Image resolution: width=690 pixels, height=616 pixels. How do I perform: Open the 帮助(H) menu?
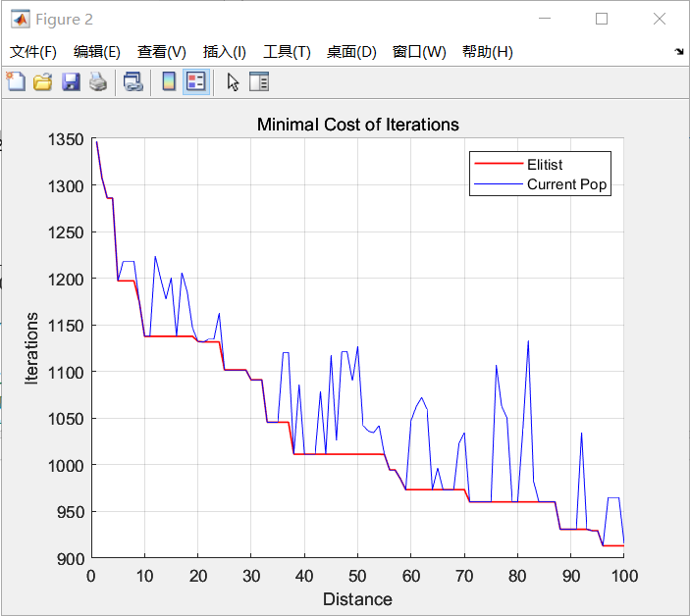[488, 52]
